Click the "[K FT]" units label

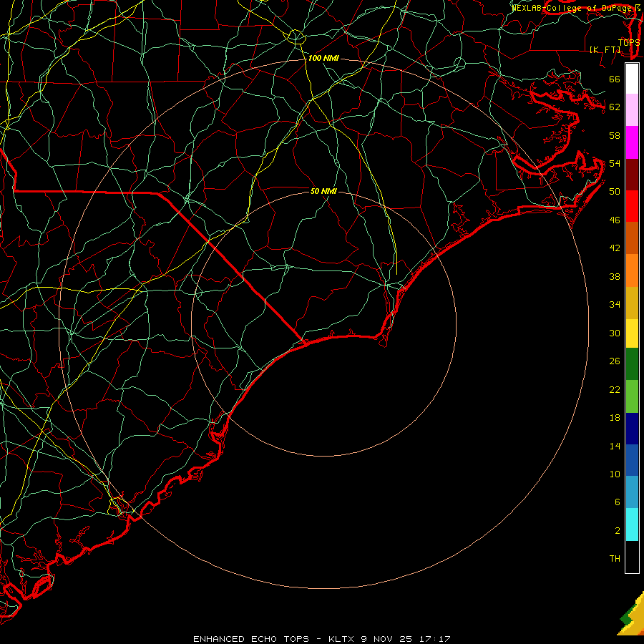605,49
